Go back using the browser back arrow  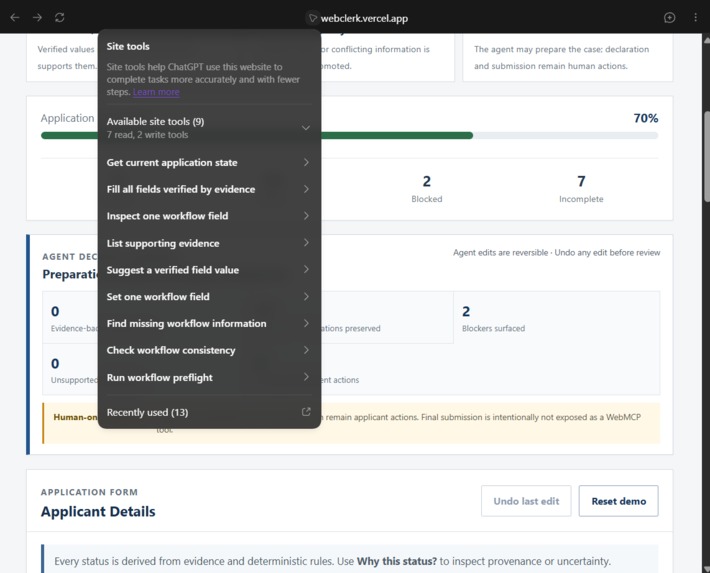pyautogui.click(x=15, y=18)
